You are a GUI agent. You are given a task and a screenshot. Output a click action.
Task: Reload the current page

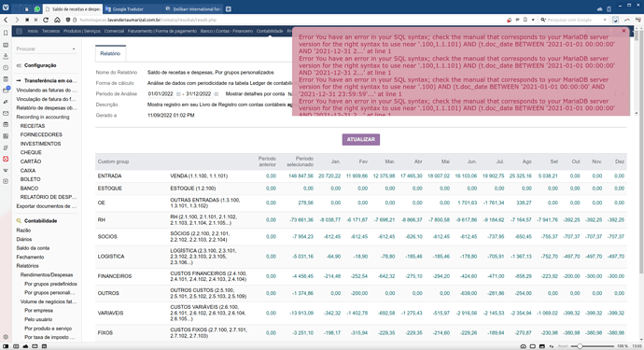pos(46,20)
